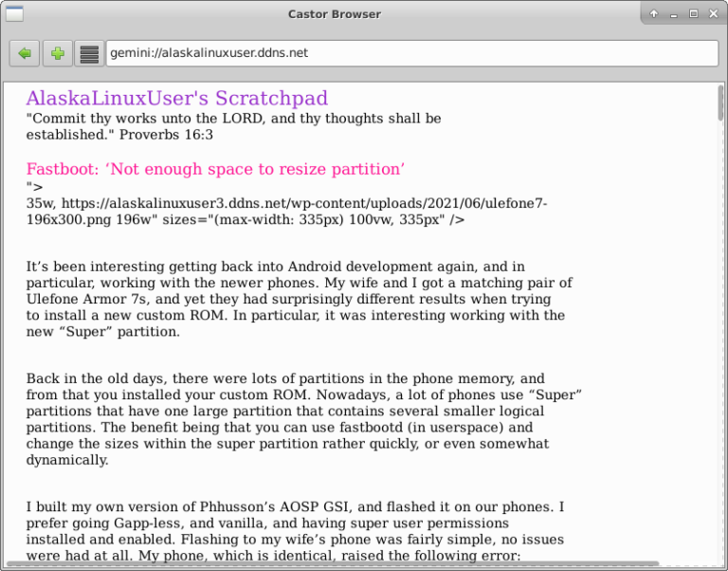728x571 pixels.
Task: Minimize the Castor Browser window
Action: 674,13
